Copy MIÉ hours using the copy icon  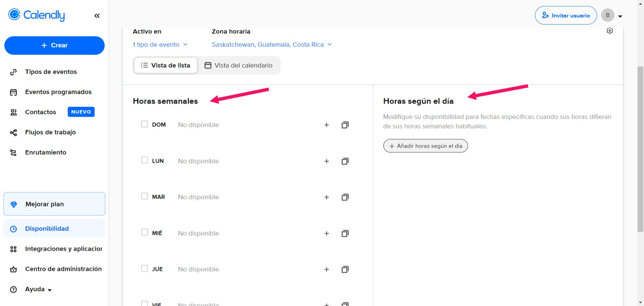345,233
